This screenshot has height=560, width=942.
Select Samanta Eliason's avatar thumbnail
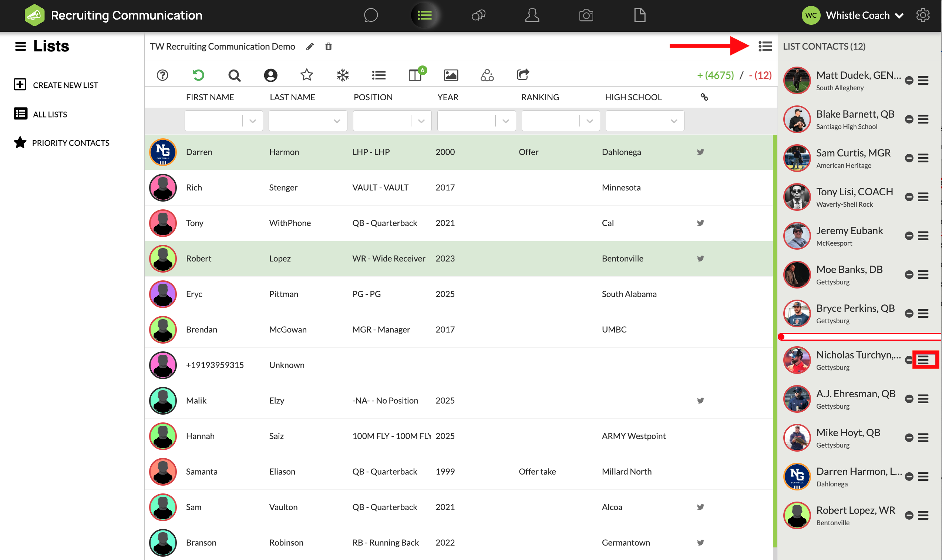click(x=163, y=472)
